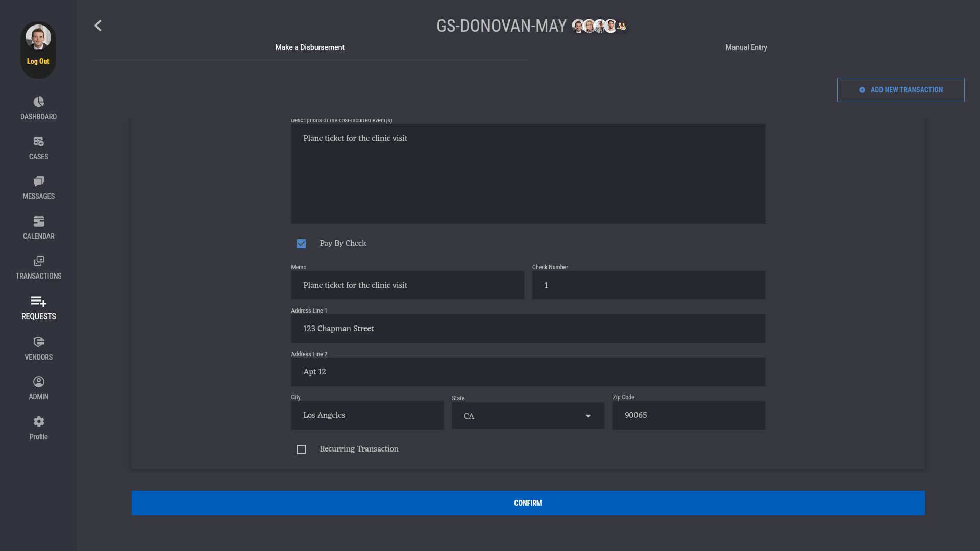Viewport: 980px width, 551px height.
Task: Open the Admin user icon
Action: click(x=39, y=382)
